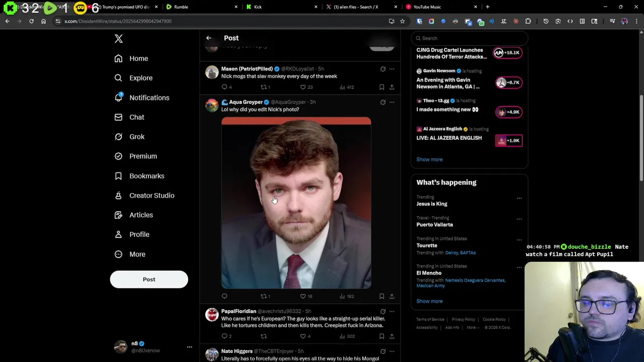Open options for Puerto Vallarta trend
Screen dimensions: 644x362
[x=519, y=219]
